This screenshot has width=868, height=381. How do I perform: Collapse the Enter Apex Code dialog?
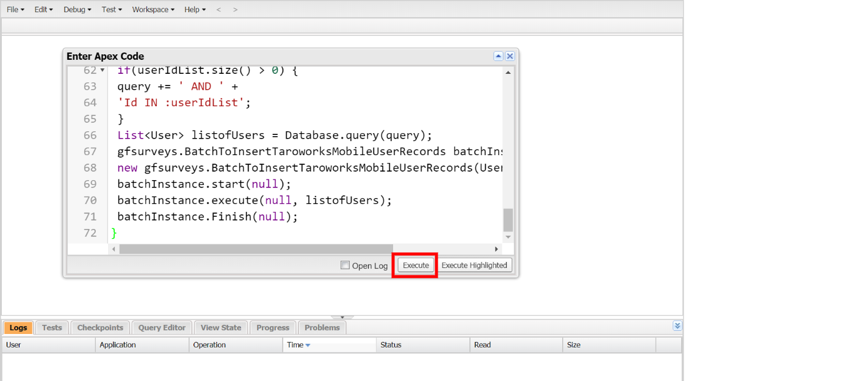[498, 56]
